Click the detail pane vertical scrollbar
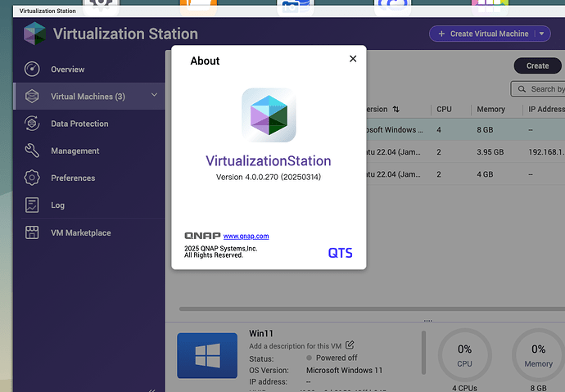The width and height of the screenshot is (565, 392). (x=424, y=353)
